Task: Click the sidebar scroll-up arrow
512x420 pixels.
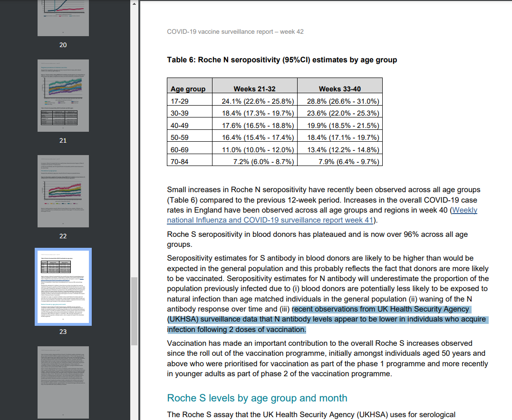Action: 134,4
